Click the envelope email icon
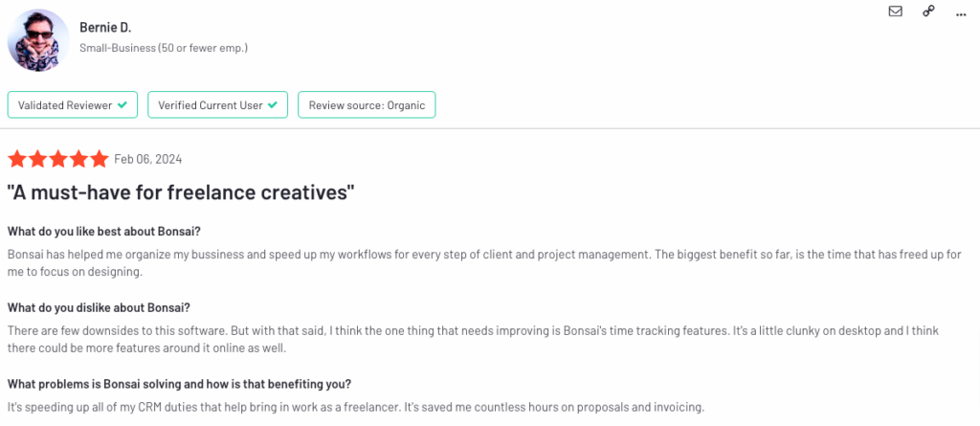The height and width of the screenshot is (426, 980). tap(895, 11)
